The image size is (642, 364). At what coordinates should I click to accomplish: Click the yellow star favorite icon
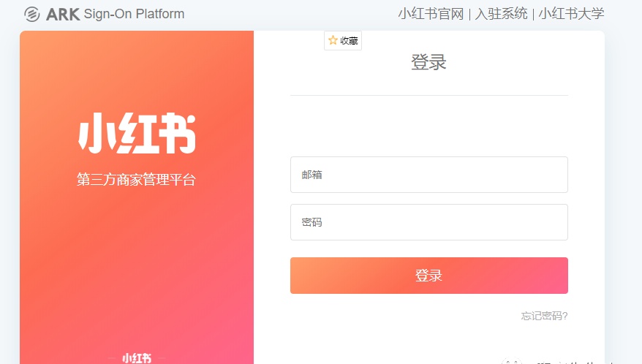pyautogui.click(x=333, y=41)
